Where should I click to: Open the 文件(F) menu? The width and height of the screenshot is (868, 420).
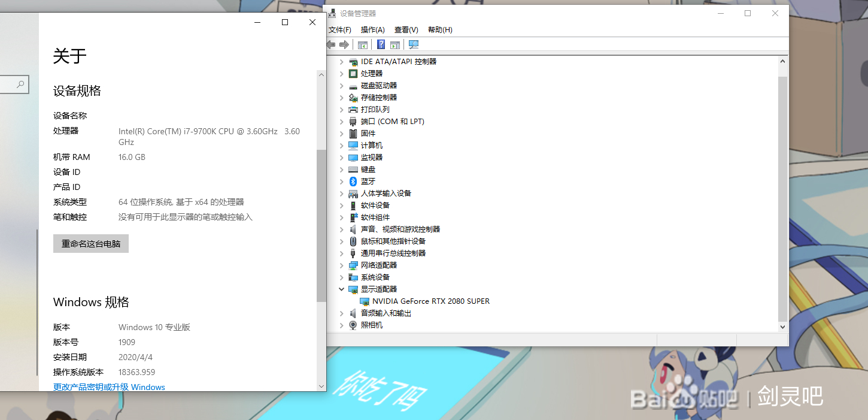pos(340,30)
